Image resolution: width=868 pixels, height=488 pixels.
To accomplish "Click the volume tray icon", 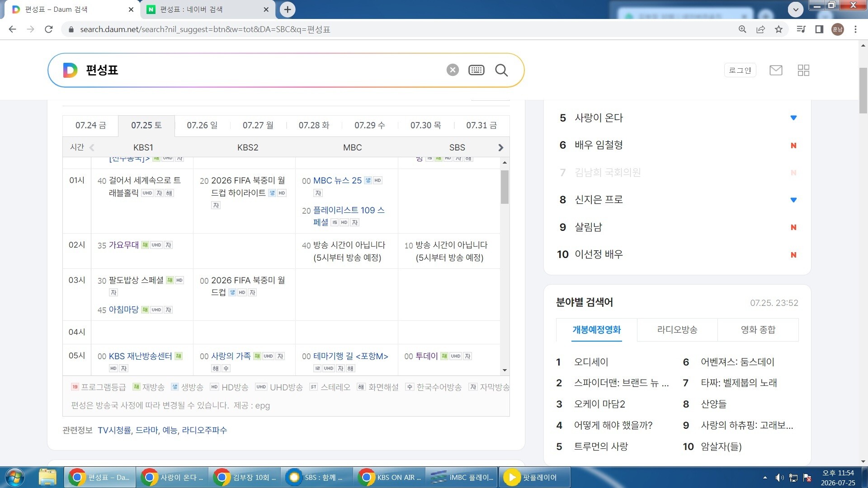I will pos(779,478).
